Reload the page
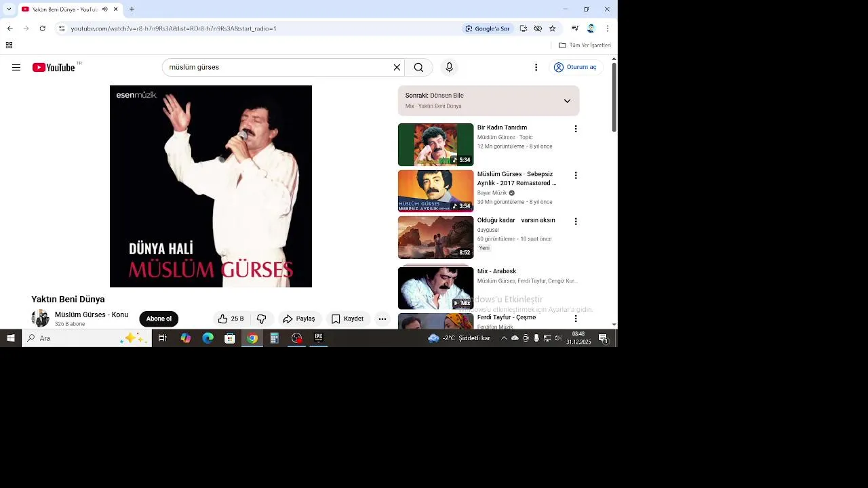The height and width of the screenshot is (488, 868). pyautogui.click(x=42, y=28)
